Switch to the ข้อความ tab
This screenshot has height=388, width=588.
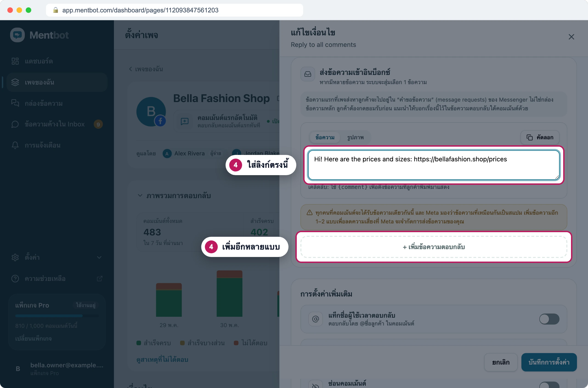325,137
